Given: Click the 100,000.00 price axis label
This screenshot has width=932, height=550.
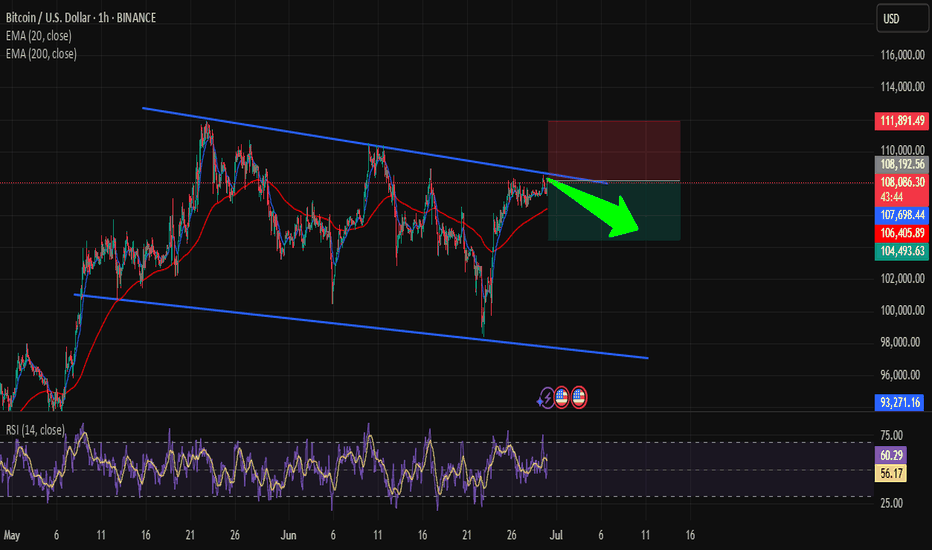Looking at the screenshot, I should coord(902,310).
